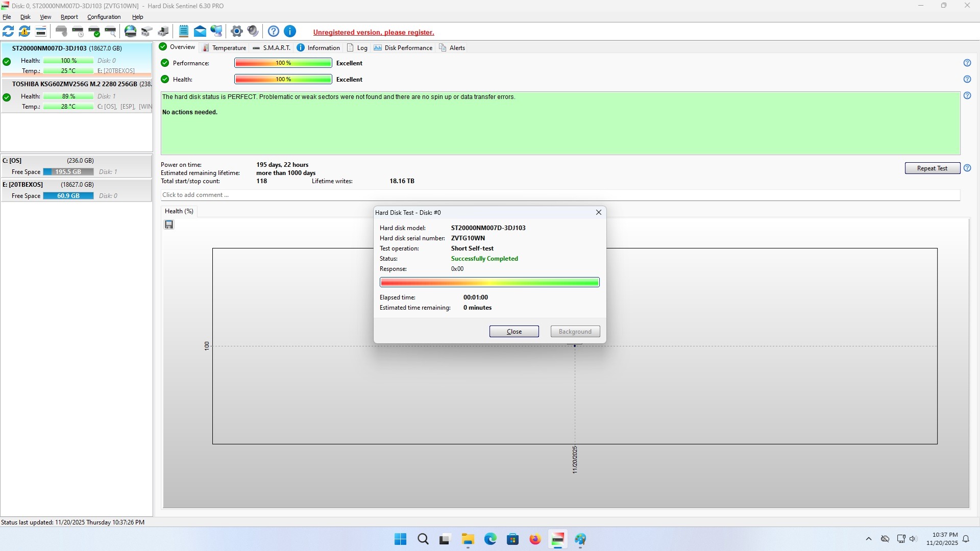Screen dimensions: 980x551
Task: Open the gear configuration icon
Action: coord(236,32)
